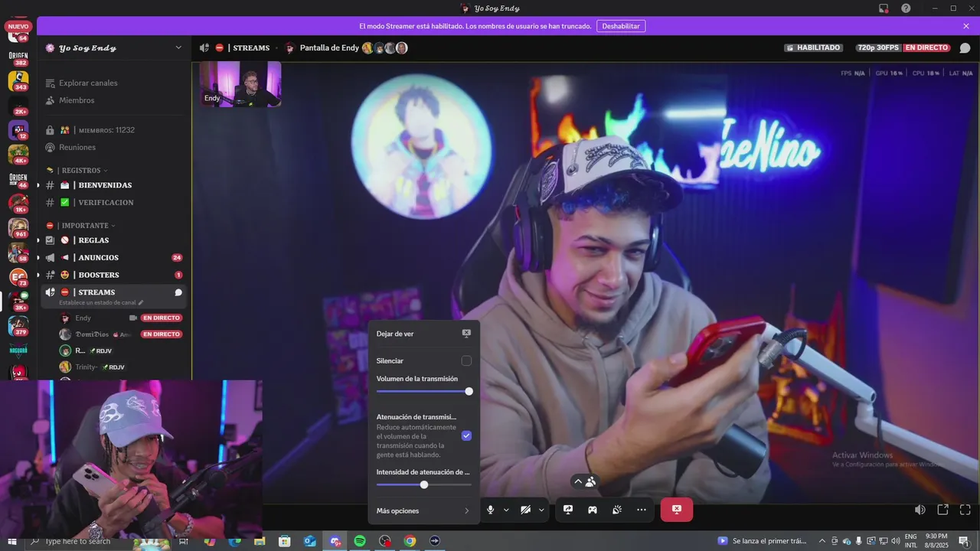Viewport: 980px width, 551px height.
Task: Click viewer avatars beside Pantalla de Endy
Action: coord(384,47)
